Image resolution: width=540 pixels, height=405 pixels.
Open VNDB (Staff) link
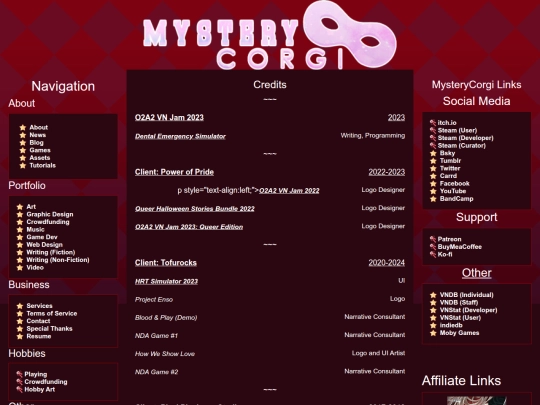pos(459,302)
